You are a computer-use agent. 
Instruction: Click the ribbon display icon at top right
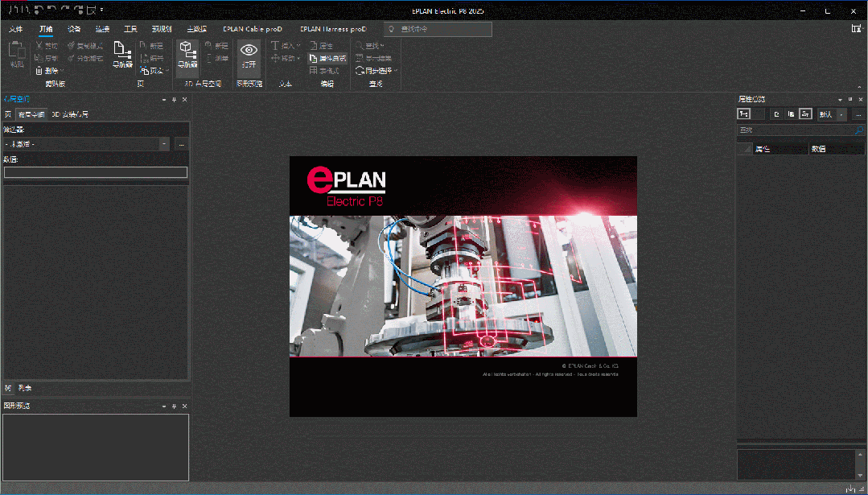[856, 29]
